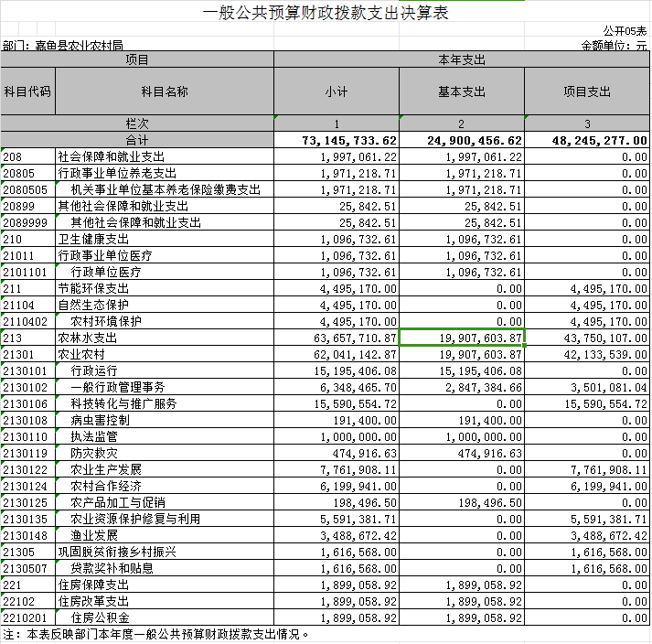The image size is (652, 644).
Task: Select the 金额单位：元 cell
Action: (614, 45)
